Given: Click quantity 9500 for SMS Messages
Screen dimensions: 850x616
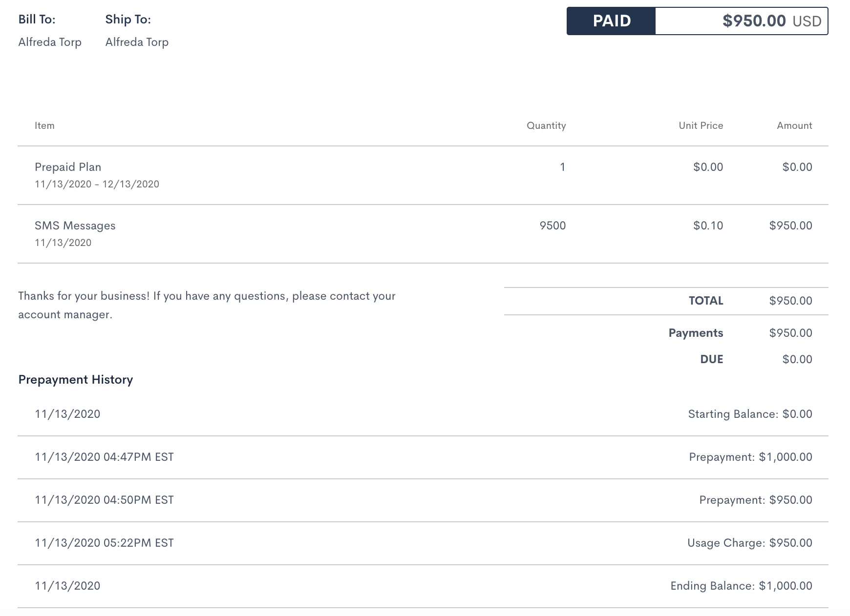Looking at the screenshot, I should coord(552,226).
